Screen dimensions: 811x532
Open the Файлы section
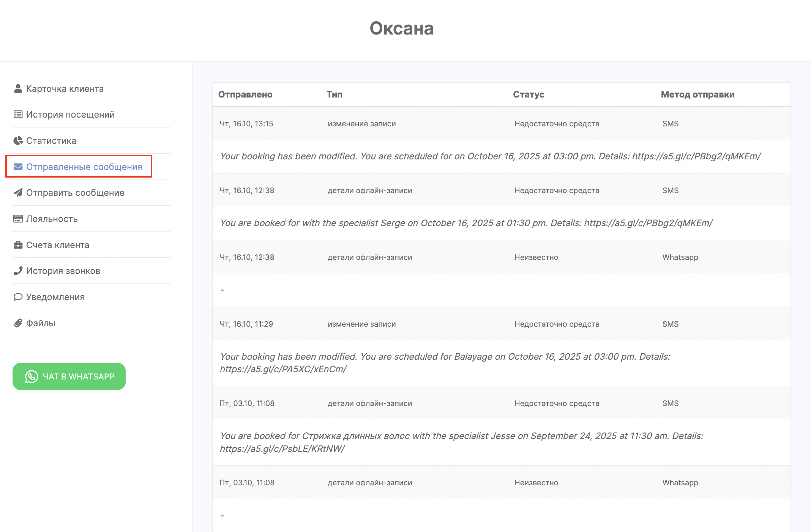point(41,323)
